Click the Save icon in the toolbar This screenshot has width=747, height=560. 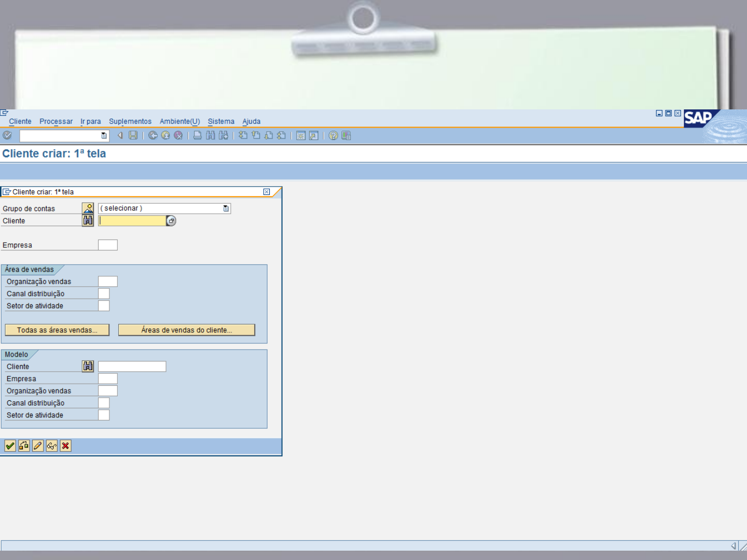(133, 136)
